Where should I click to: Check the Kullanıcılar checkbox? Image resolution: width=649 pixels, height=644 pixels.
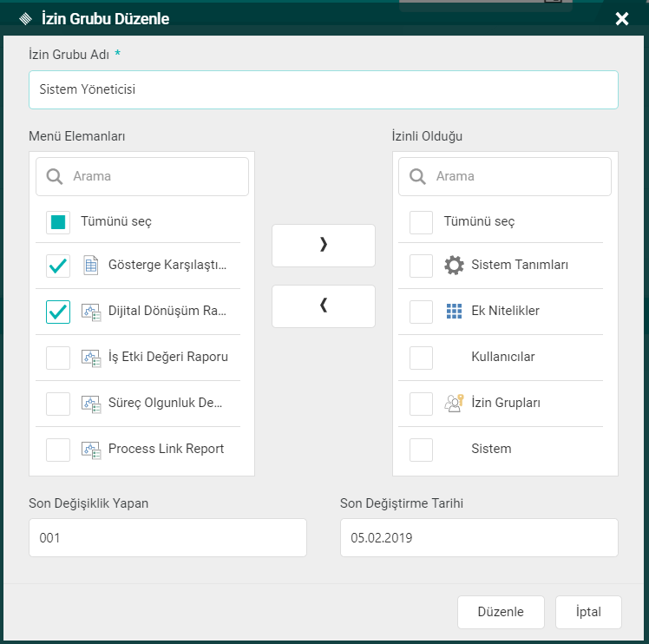click(421, 357)
